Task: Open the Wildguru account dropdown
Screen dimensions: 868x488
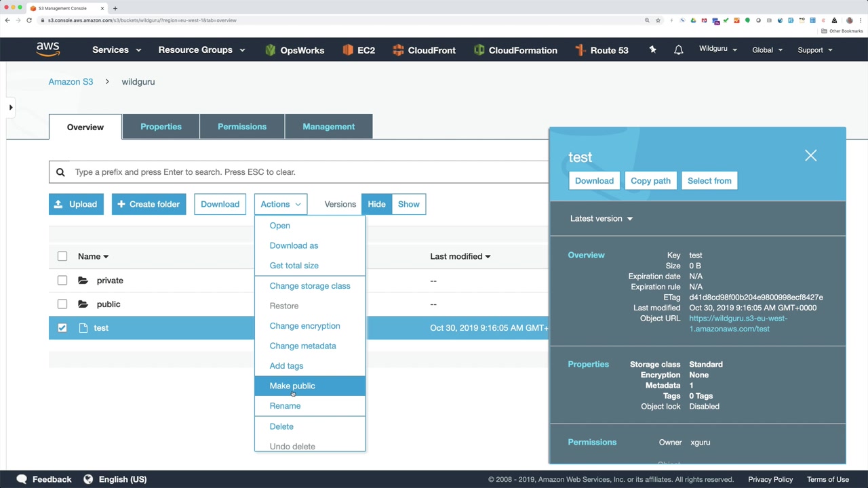Action: pos(718,49)
